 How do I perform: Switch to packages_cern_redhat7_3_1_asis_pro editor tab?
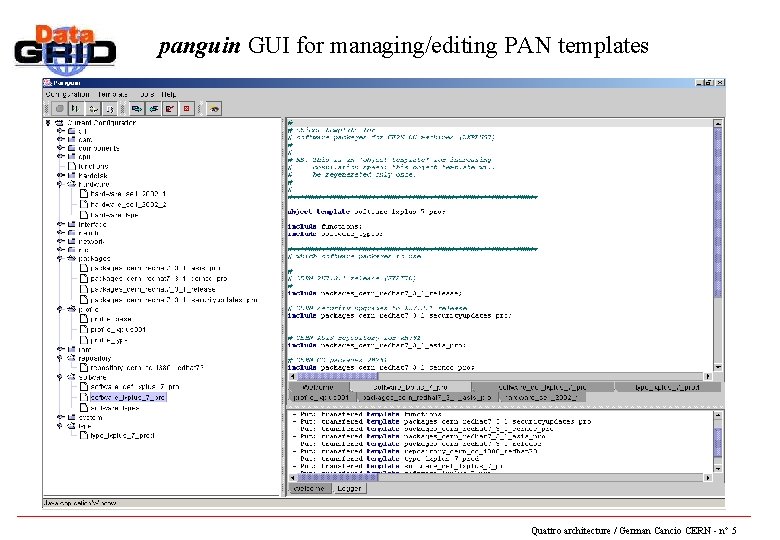pos(427,397)
